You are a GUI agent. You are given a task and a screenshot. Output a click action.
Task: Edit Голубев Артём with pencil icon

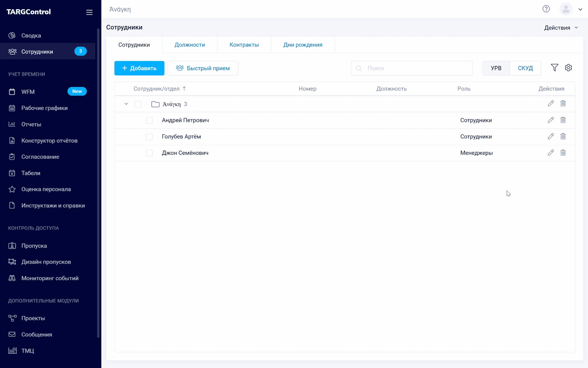550,137
